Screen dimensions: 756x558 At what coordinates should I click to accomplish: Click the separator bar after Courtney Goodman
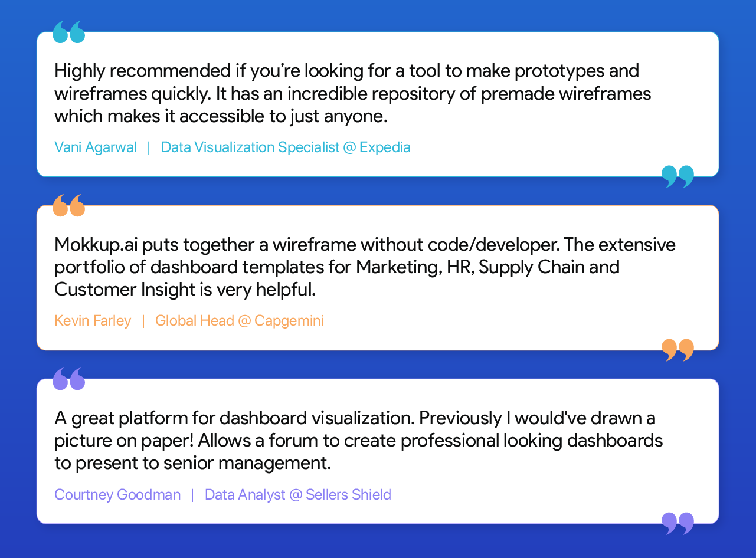(x=192, y=494)
